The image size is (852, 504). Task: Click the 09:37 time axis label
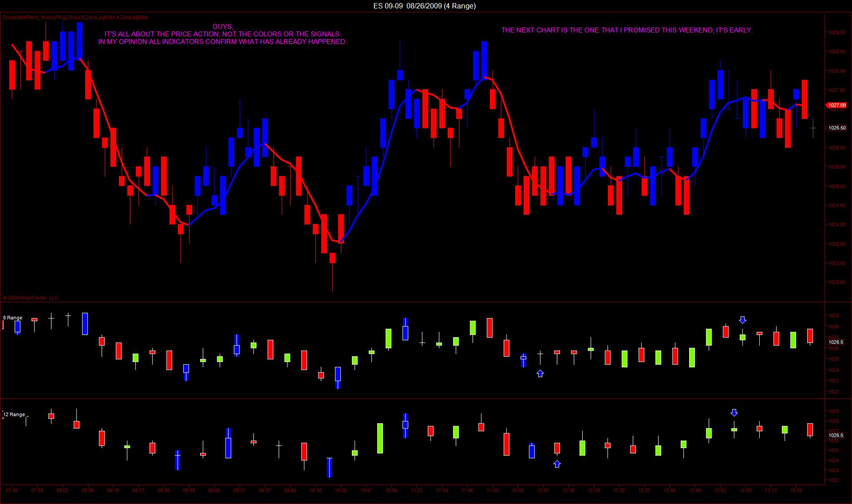click(x=265, y=490)
